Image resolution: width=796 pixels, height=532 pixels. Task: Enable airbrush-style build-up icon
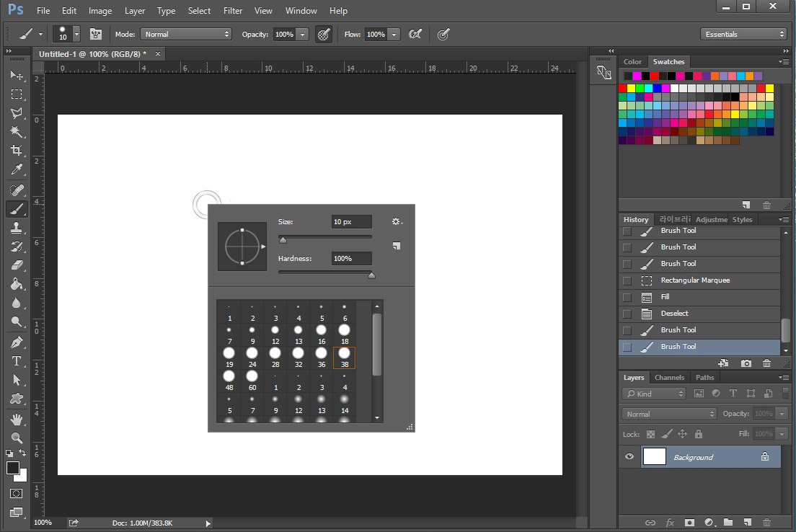point(415,34)
